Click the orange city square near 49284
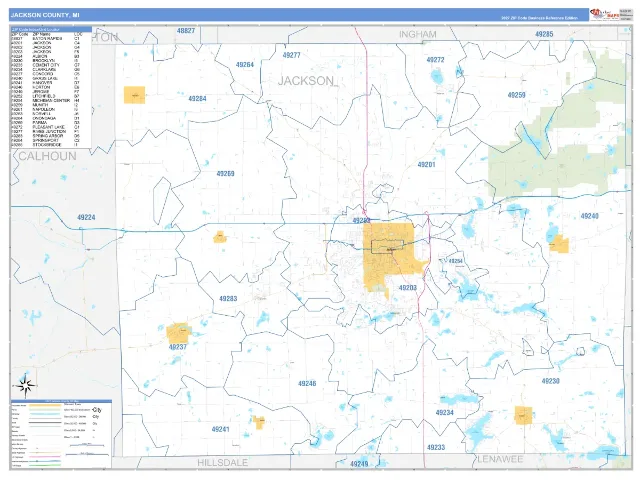 pyautogui.click(x=134, y=95)
